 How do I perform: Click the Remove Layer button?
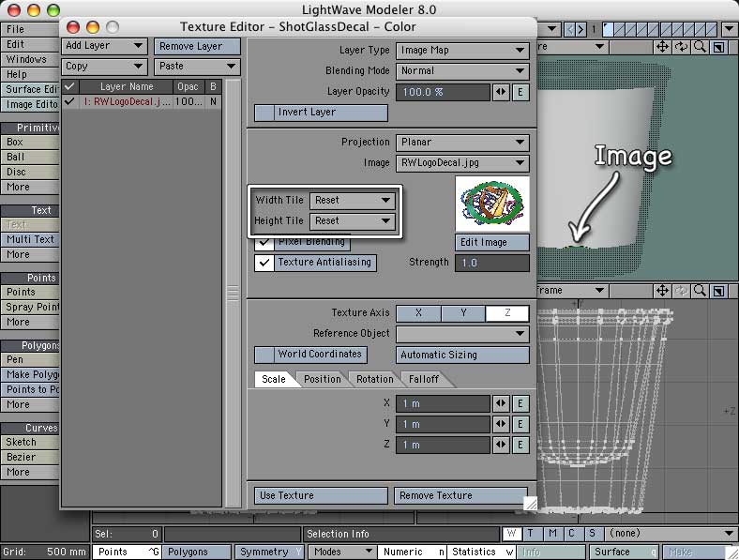pos(197,46)
